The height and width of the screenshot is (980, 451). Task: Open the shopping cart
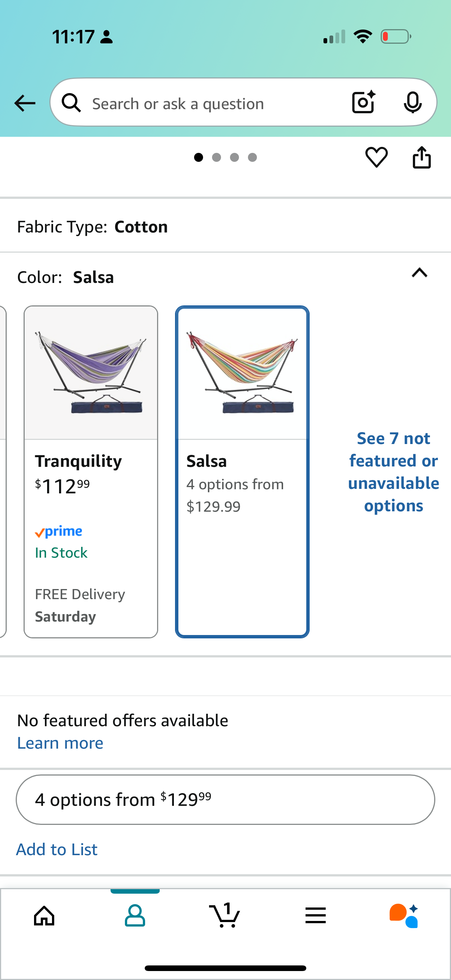[x=225, y=916]
